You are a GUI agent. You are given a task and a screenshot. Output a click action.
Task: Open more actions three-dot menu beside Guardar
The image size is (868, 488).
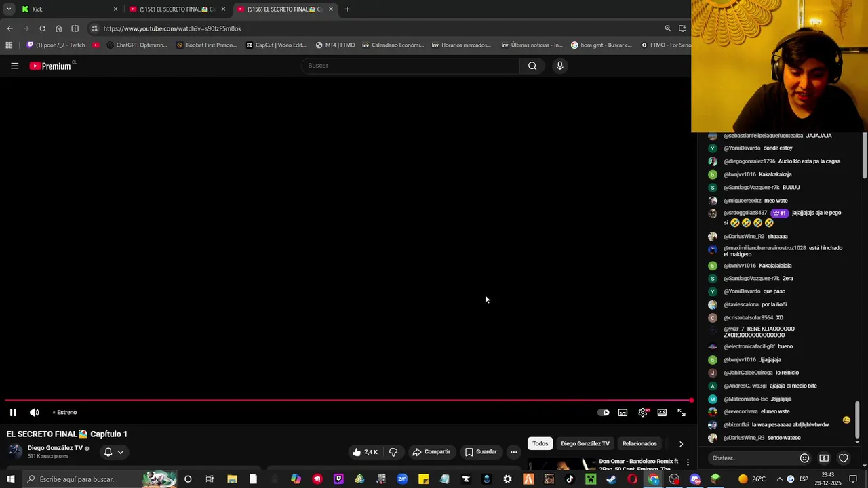coord(513,452)
